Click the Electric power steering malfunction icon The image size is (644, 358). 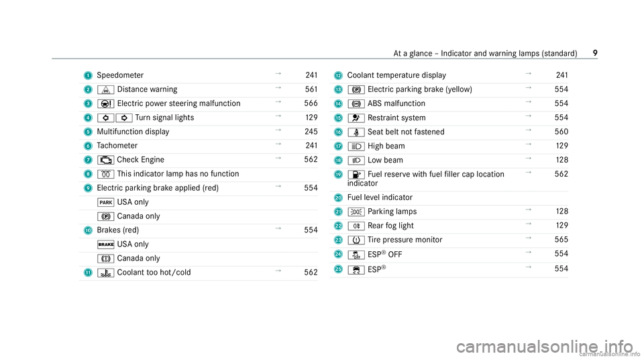coord(105,103)
